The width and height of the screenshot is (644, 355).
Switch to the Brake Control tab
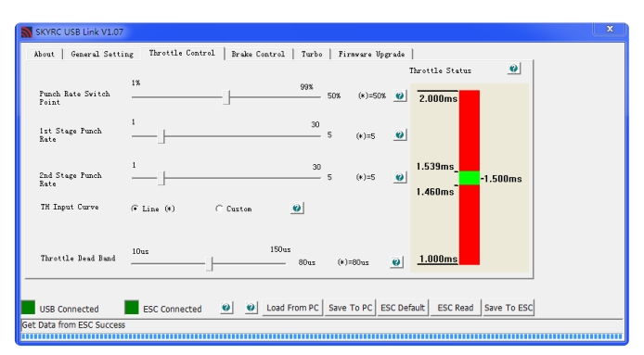[x=258, y=54]
